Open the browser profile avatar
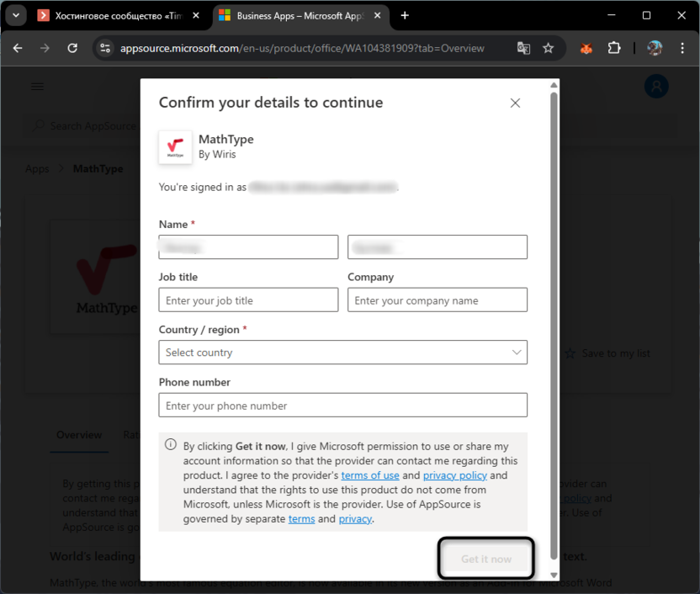The image size is (700, 594). (x=655, y=48)
